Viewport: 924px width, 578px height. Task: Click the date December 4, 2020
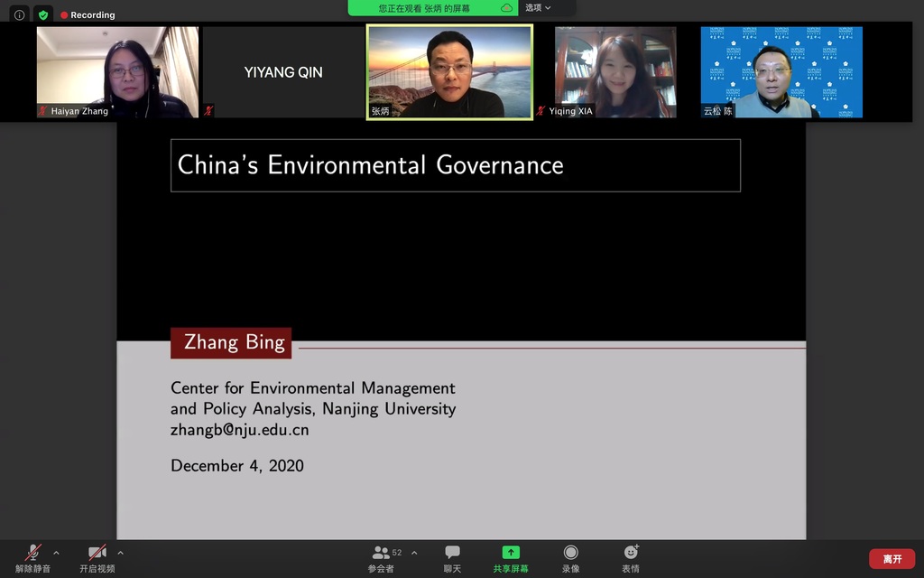(237, 466)
